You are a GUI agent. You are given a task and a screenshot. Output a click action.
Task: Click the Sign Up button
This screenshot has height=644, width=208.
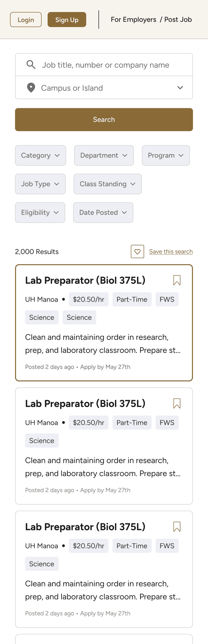click(x=67, y=20)
